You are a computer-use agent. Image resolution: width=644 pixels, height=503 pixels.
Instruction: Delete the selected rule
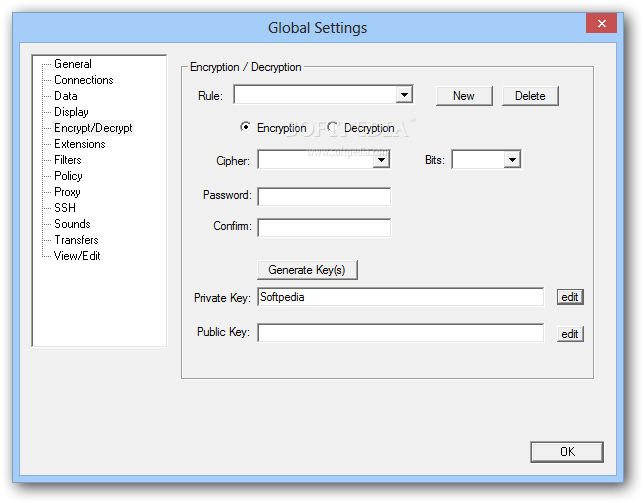[530, 96]
